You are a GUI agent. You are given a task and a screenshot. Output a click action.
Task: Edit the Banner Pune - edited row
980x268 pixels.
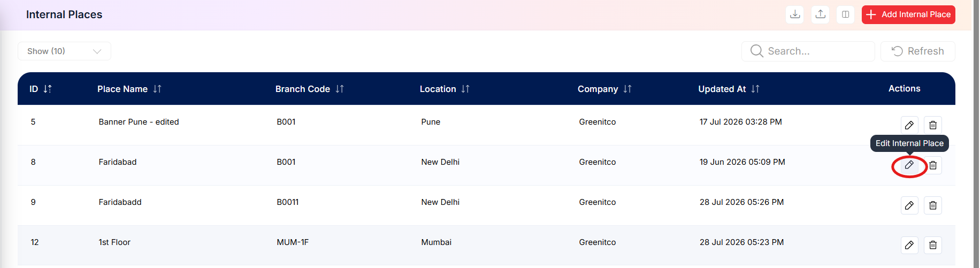point(909,125)
